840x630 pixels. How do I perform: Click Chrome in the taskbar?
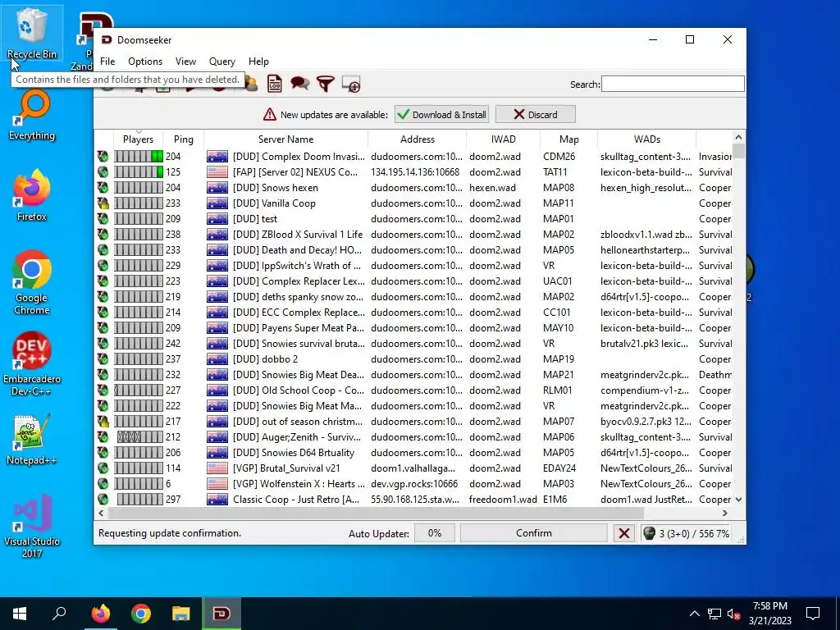pos(141,614)
